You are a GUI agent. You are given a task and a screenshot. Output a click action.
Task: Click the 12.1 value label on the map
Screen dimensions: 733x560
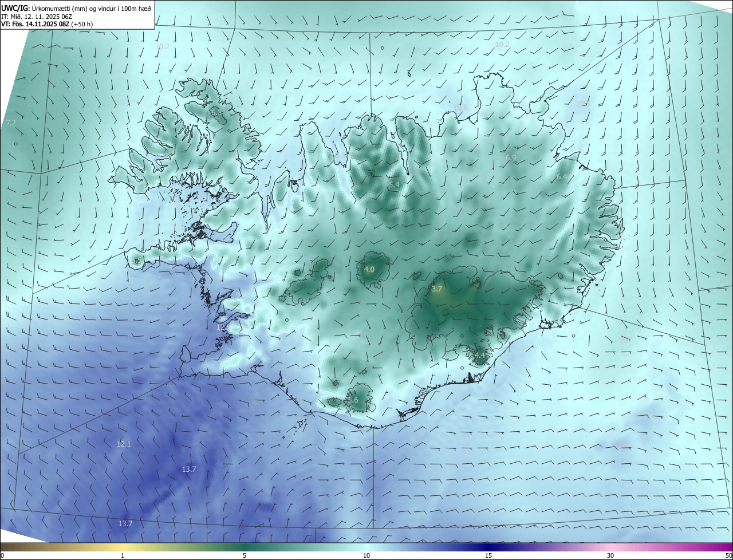click(x=124, y=444)
